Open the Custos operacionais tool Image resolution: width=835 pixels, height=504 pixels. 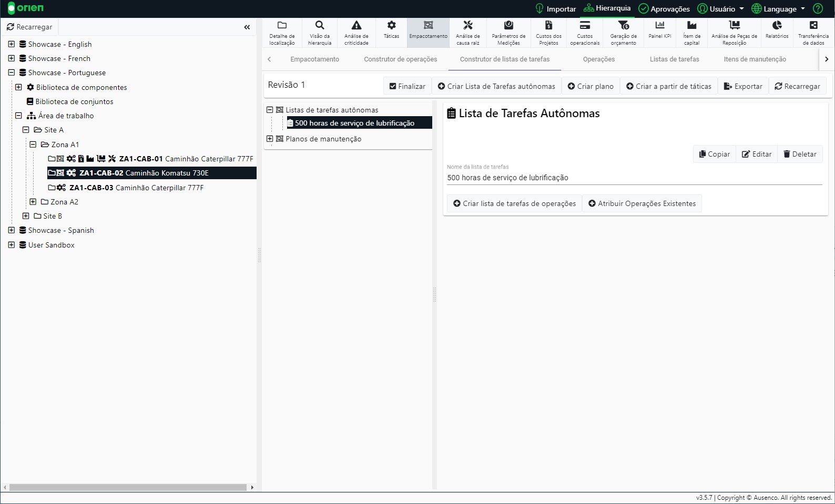point(585,33)
